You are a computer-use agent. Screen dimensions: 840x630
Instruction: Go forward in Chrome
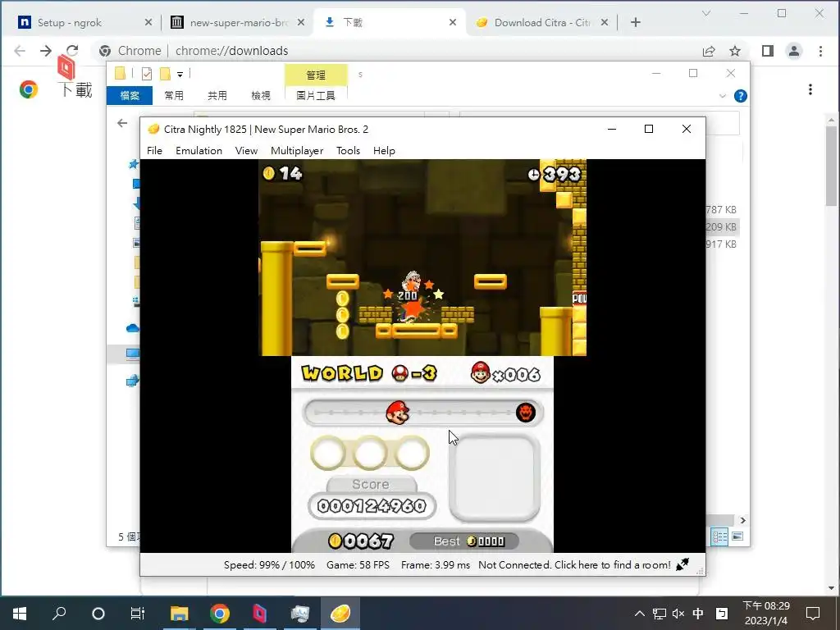[x=46, y=51]
